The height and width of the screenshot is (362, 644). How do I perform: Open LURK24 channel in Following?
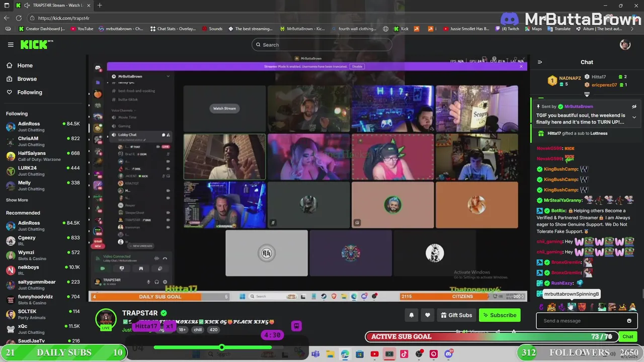coord(43,171)
